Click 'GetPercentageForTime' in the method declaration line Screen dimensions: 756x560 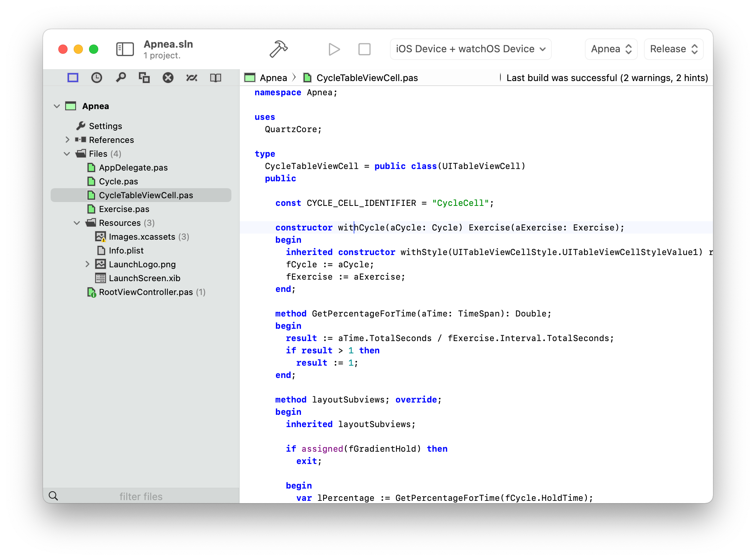coord(364,314)
